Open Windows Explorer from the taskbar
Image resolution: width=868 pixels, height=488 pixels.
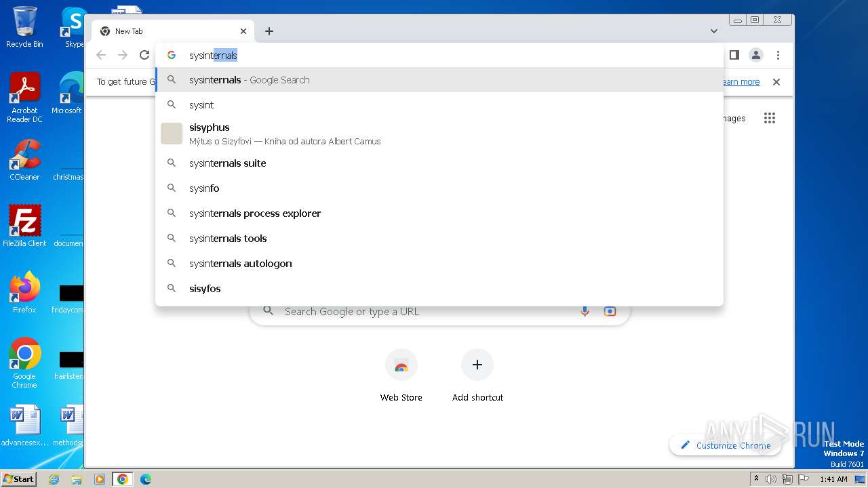coord(77,479)
